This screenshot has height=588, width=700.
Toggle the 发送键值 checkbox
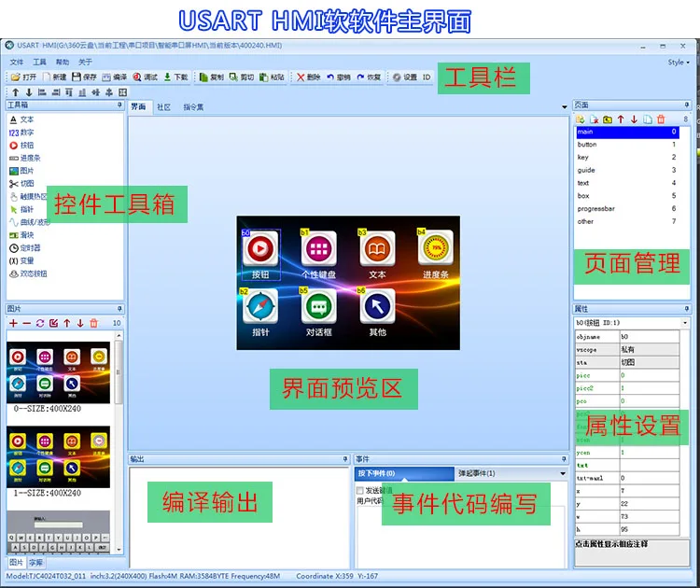pyautogui.click(x=361, y=489)
